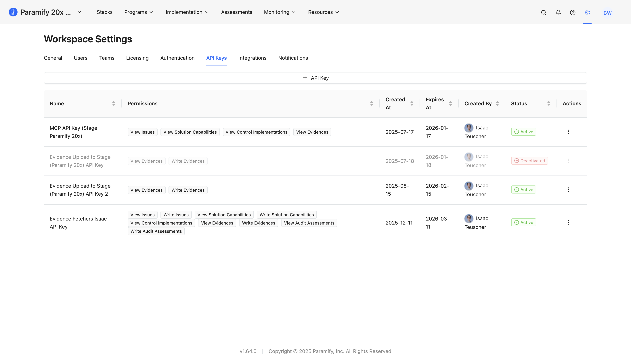Open actions menu for MCP API Key row
The height and width of the screenshot is (364, 631).
coord(568,132)
